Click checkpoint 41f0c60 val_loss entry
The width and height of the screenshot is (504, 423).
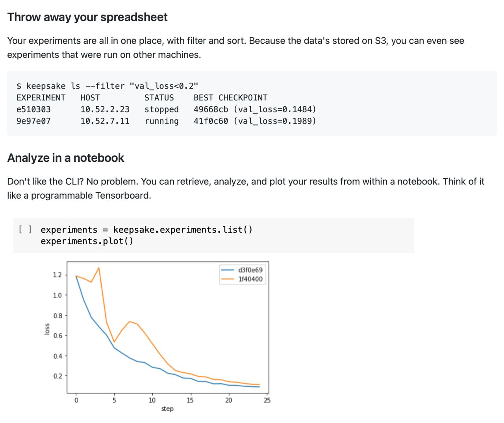pos(255,121)
